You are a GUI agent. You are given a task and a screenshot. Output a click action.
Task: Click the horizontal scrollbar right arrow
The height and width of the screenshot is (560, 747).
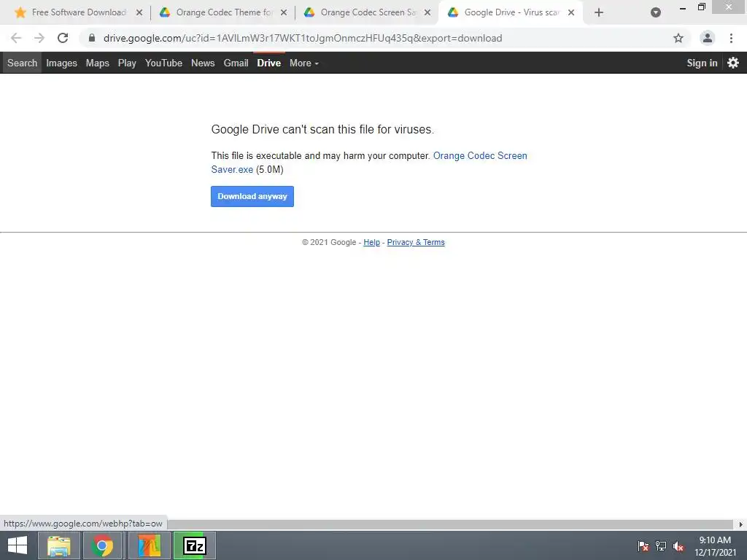[x=740, y=524]
